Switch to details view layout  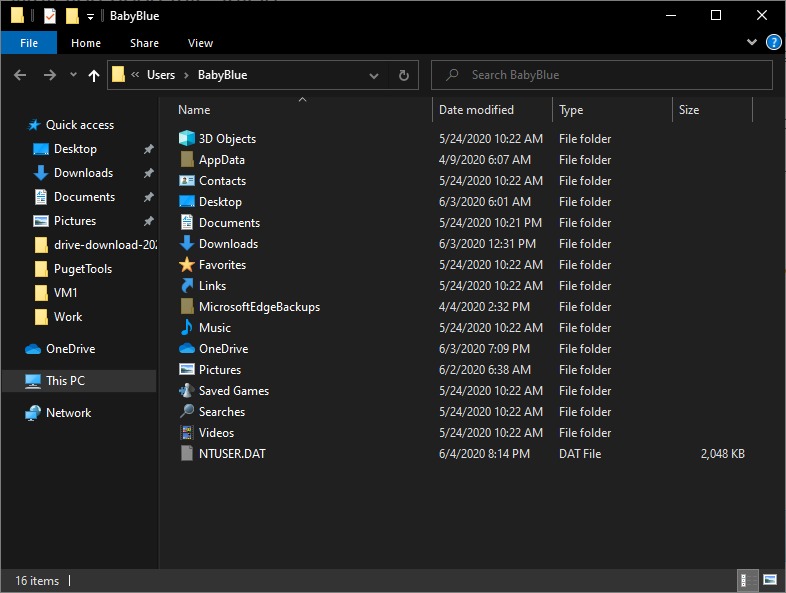coord(746,580)
